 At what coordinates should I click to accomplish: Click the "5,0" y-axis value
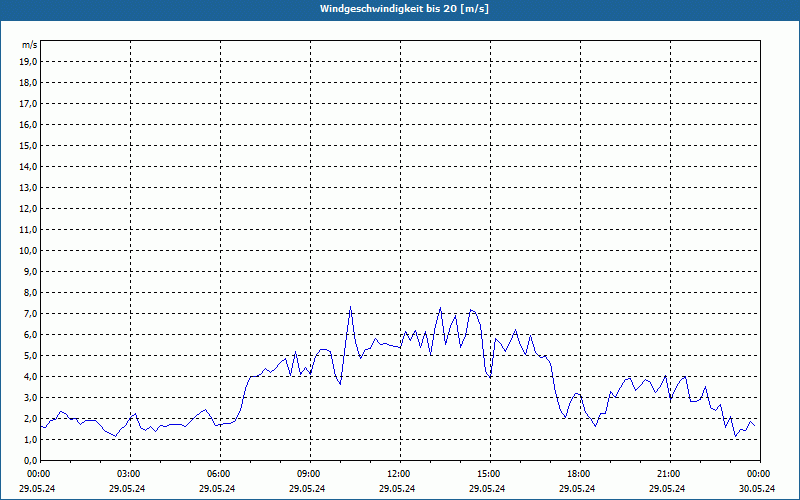click(x=30, y=355)
